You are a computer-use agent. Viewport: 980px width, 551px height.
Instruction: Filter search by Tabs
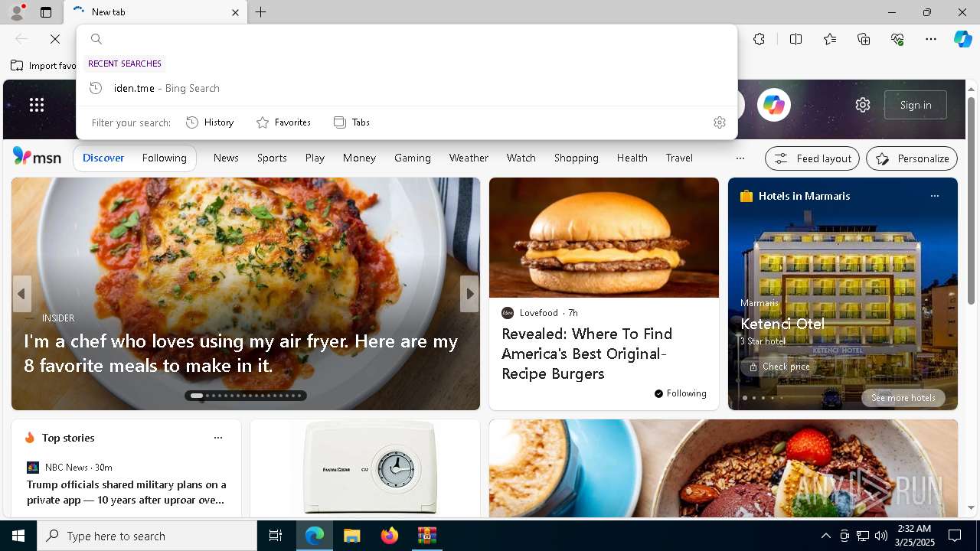click(351, 122)
